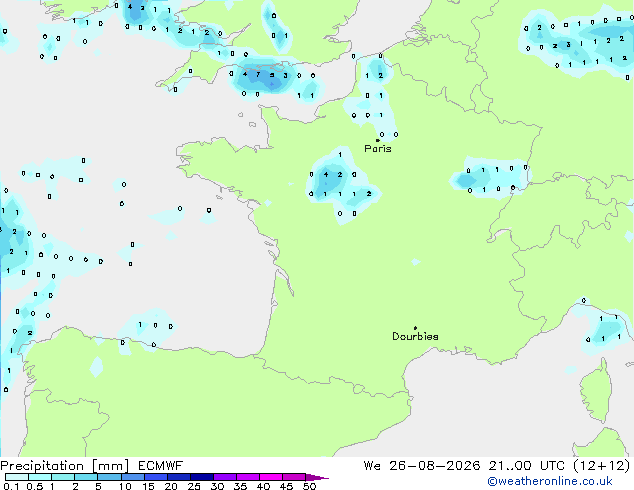The image size is (634, 490).
Task: Select the 15–20 mm legend swatch
Action: [x=155, y=477]
